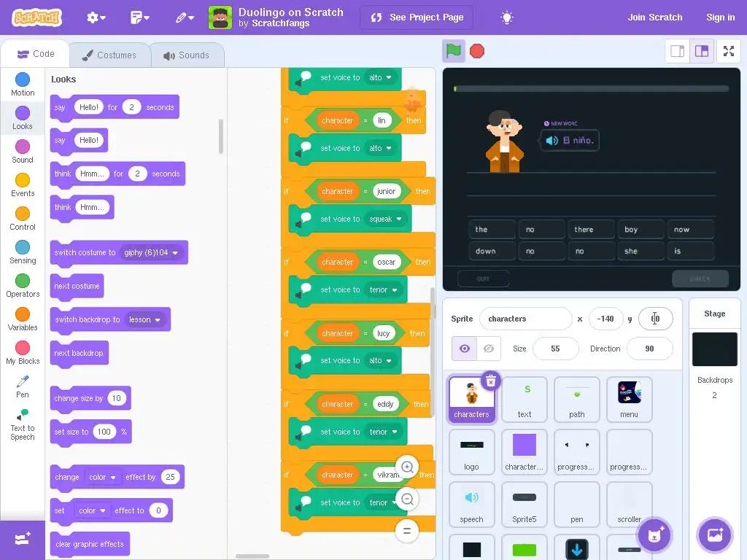
Task: Click the lesson progress bar on stage
Action: point(591,88)
